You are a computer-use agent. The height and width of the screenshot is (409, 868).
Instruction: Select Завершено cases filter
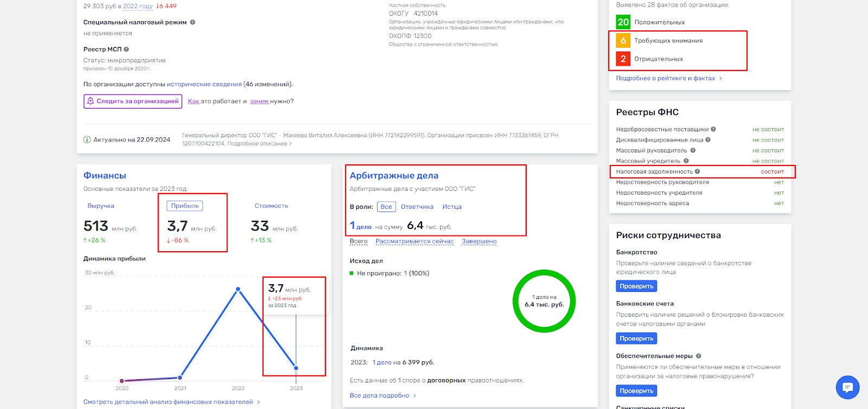coord(479,241)
